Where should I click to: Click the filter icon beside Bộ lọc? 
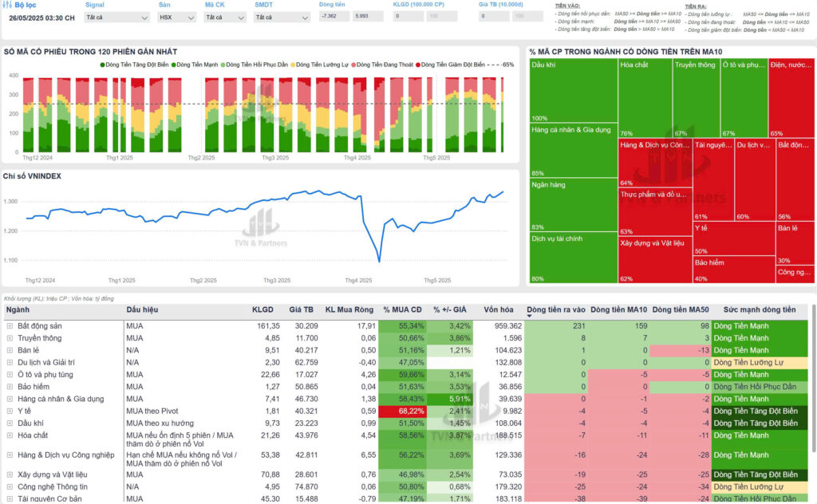pos(7,5)
